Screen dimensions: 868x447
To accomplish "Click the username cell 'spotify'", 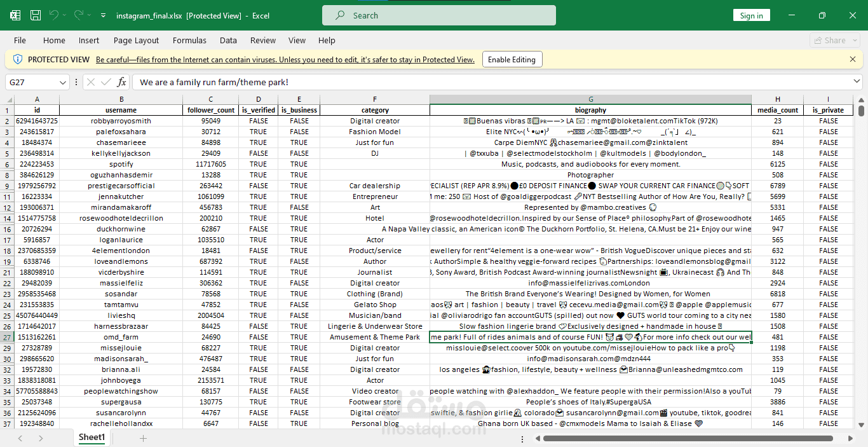I will coord(121,164).
